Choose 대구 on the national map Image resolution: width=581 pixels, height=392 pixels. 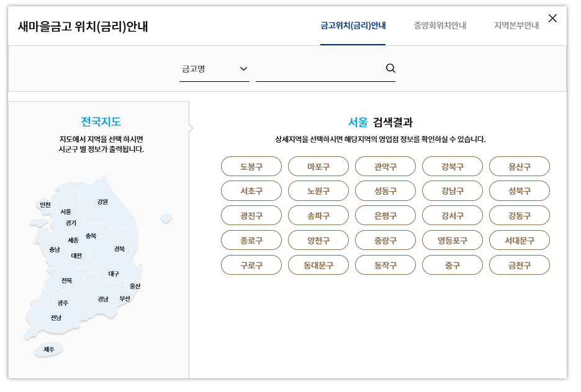pyautogui.click(x=114, y=274)
